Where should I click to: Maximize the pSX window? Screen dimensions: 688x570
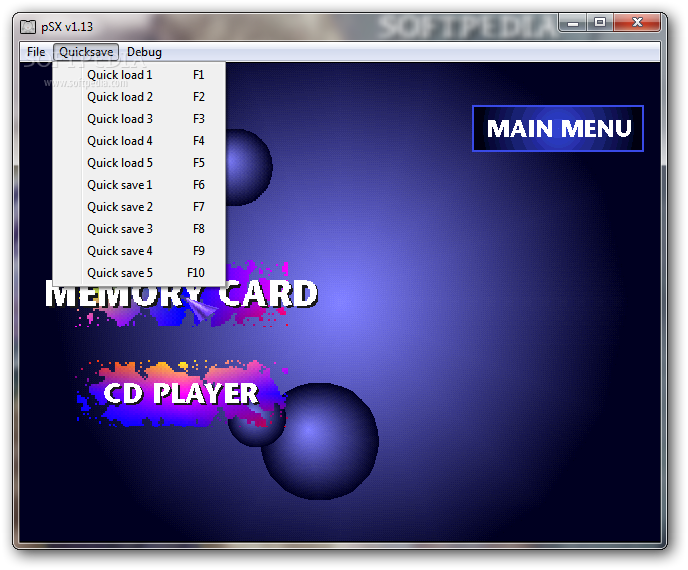600,23
